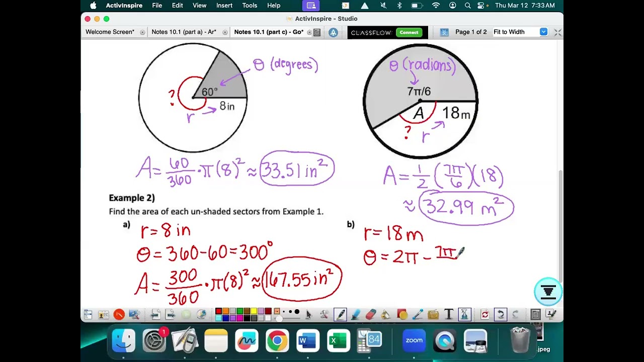Open Finder from the Dock
The height and width of the screenshot is (362, 644).
click(124, 341)
